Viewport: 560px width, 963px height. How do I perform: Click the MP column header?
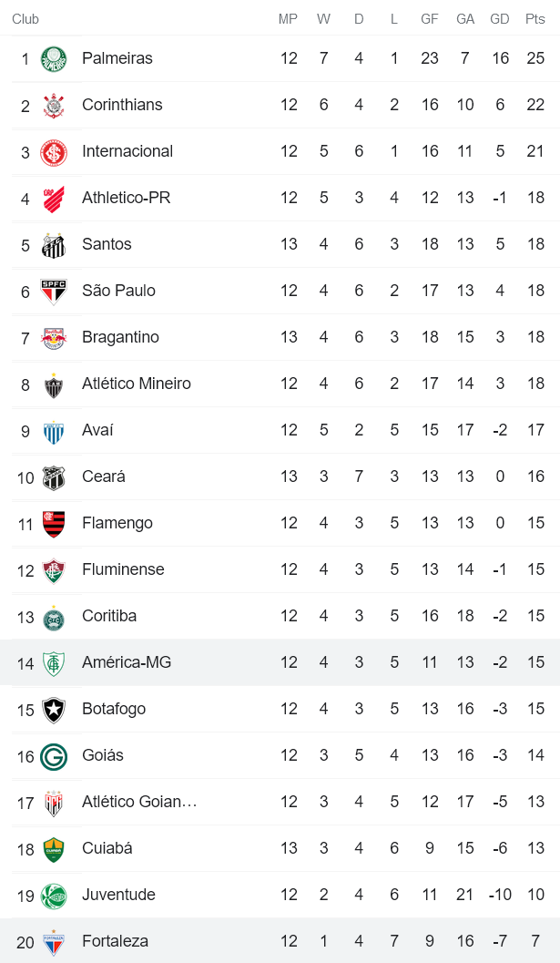[288, 19]
